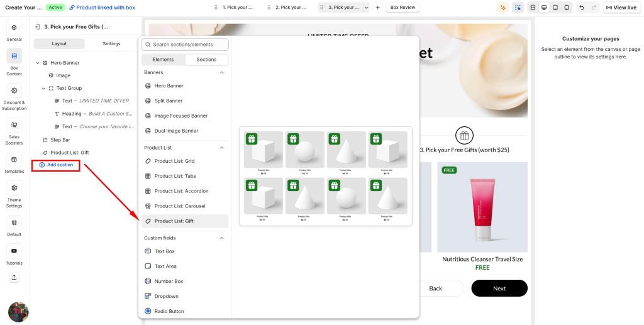
Task: Choose Product List: Carousel section
Action: [180, 206]
